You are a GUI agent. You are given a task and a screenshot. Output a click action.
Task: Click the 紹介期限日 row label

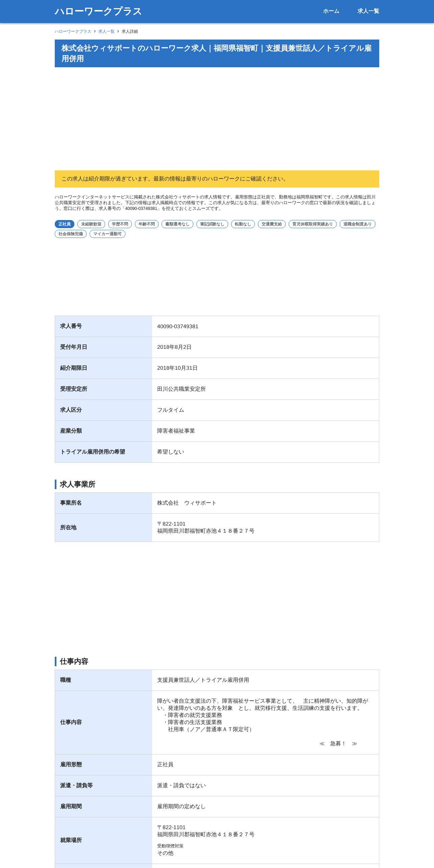click(74, 368)
